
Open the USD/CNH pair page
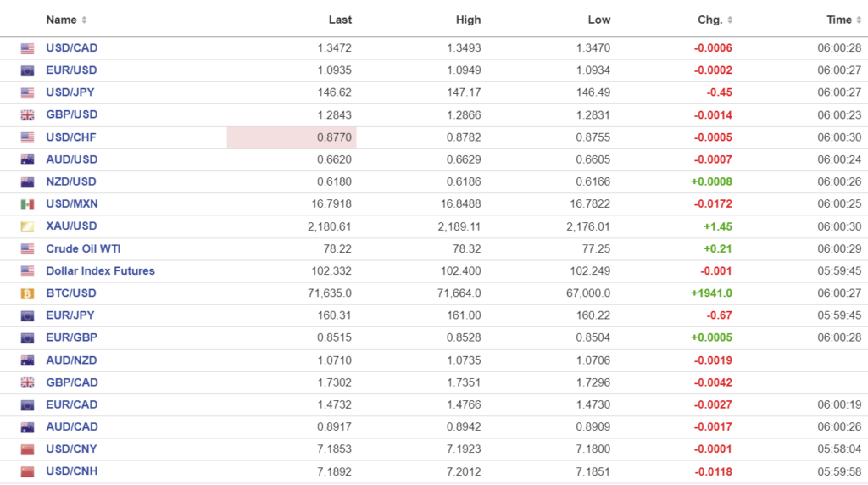pos(71,471)
